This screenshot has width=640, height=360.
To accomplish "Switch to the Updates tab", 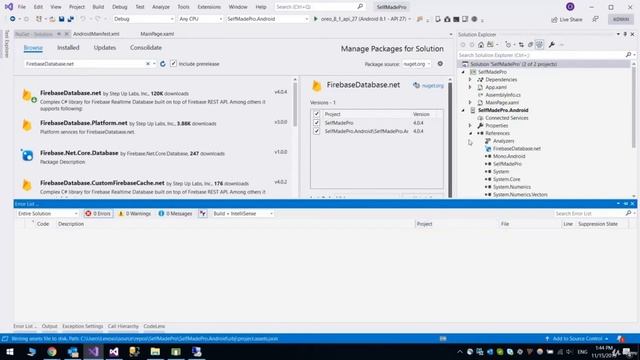I will click(104, 48).
